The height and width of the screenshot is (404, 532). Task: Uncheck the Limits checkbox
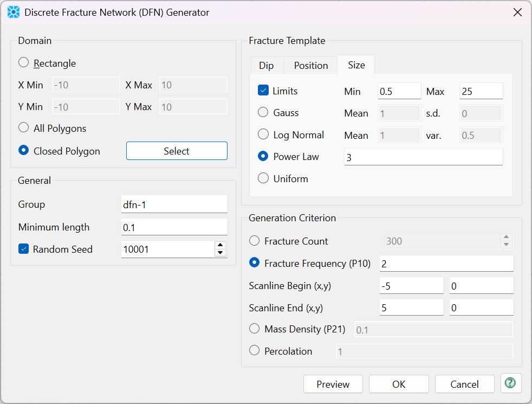[263, 91]
